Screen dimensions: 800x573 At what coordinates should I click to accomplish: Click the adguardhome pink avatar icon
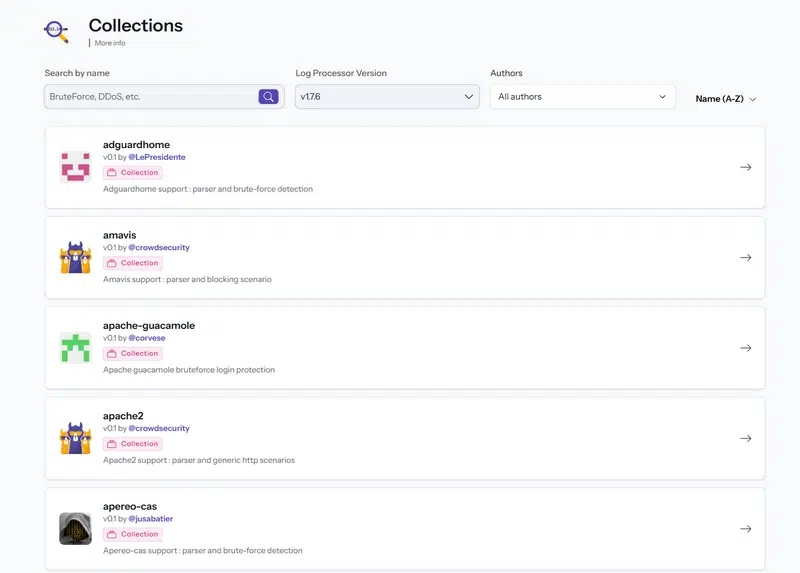pos(76,167)
